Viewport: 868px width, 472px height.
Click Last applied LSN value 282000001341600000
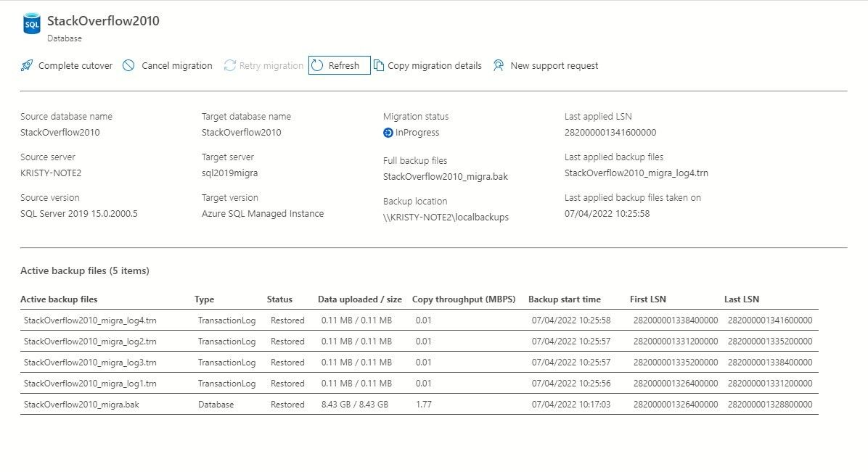(x=610, y=133)
